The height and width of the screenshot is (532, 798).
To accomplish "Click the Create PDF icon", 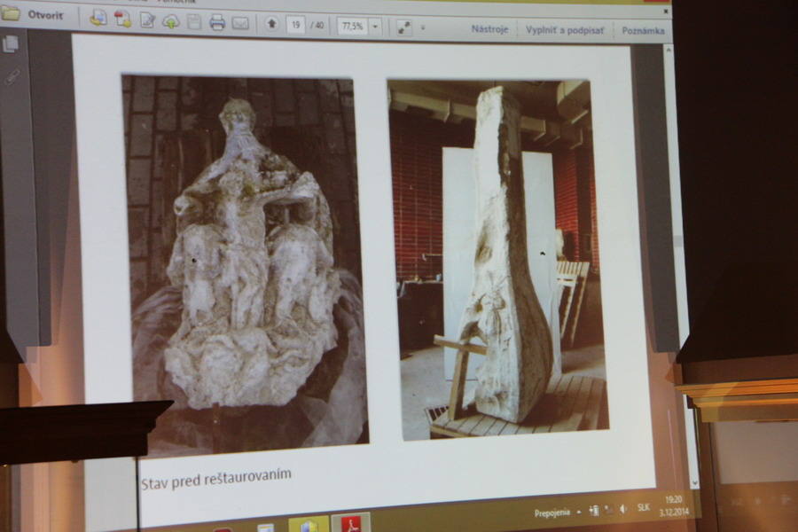I will click(x=122, y=20).
